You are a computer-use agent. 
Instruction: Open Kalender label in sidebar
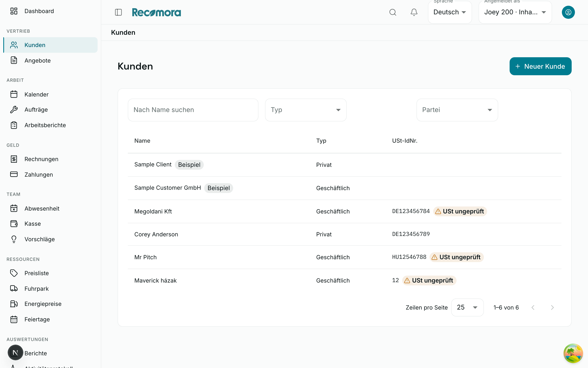[x=37, y=94]
